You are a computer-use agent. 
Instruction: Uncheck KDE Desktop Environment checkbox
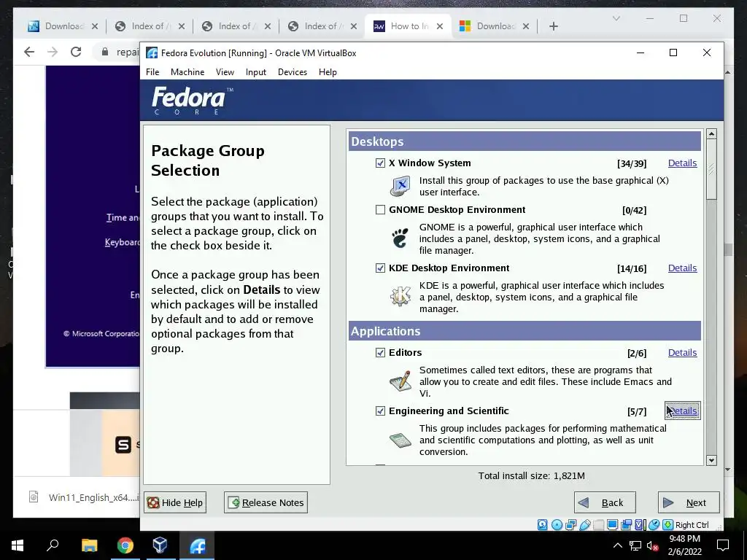coord(380,268)
